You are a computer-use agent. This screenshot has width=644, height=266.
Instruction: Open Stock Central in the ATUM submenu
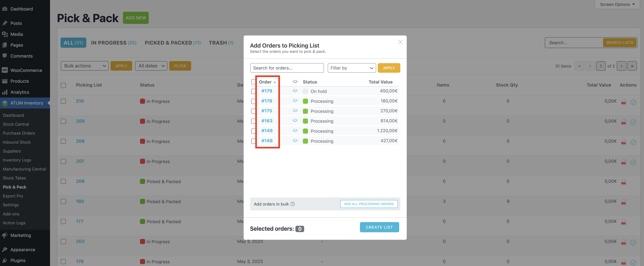[x=16, y=124]
